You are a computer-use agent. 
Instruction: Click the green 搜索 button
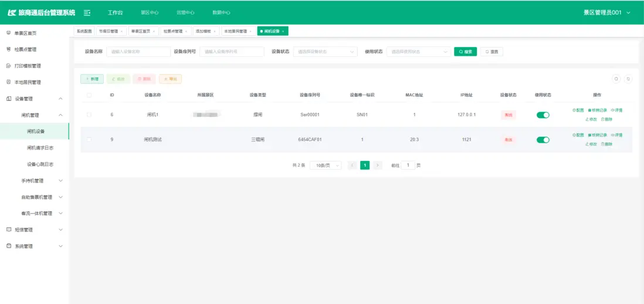(465, 52)
